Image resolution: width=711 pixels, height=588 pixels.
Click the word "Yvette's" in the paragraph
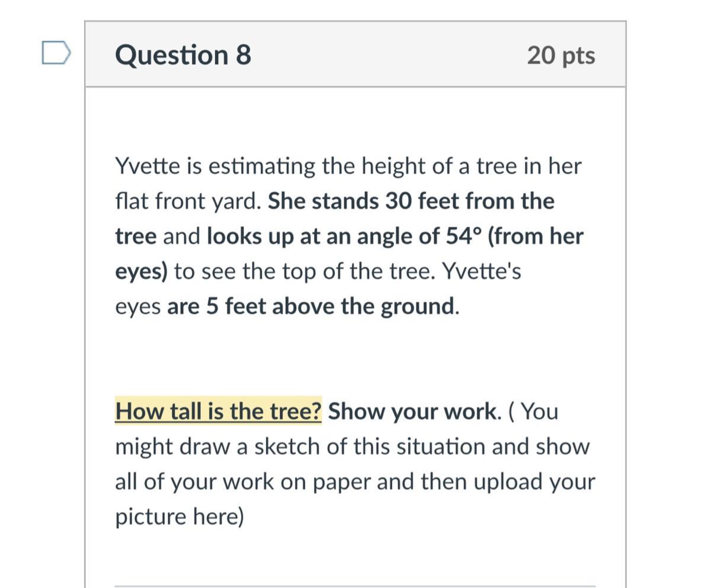point(482,271)
